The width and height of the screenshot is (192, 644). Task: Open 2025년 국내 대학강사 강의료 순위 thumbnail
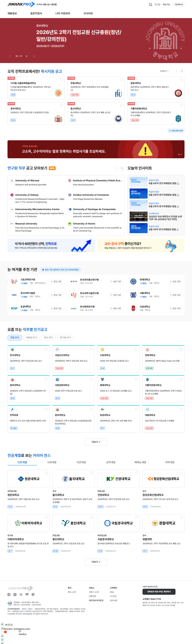(138, 217)
